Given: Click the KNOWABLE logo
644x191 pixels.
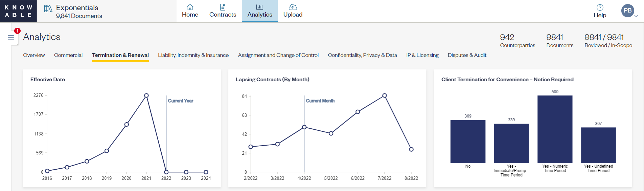Looking at the screenshot, I should point(18,11).
